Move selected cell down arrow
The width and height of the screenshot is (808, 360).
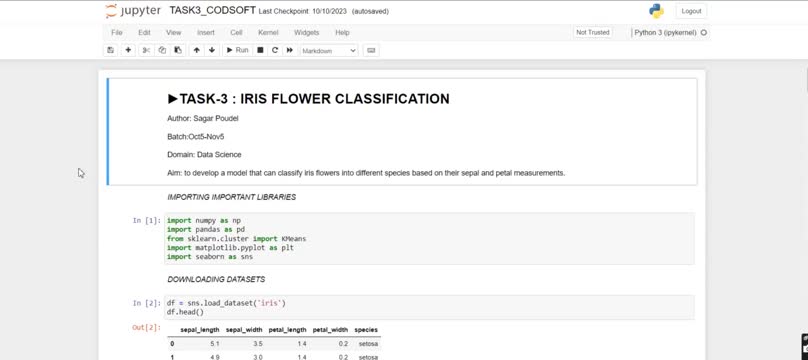pyautogui.click(x=212, y=50)
